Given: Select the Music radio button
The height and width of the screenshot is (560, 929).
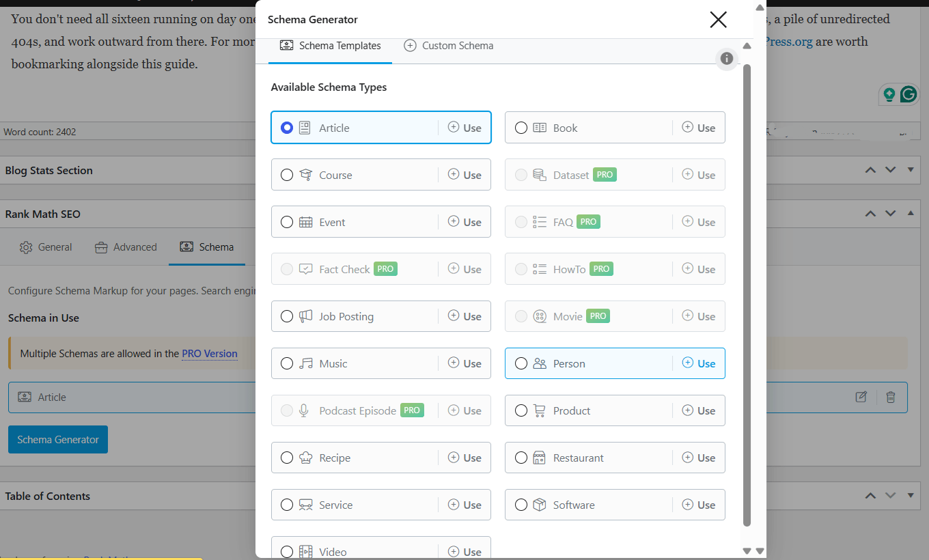Looking at the screenshot, I should [287, 363].
